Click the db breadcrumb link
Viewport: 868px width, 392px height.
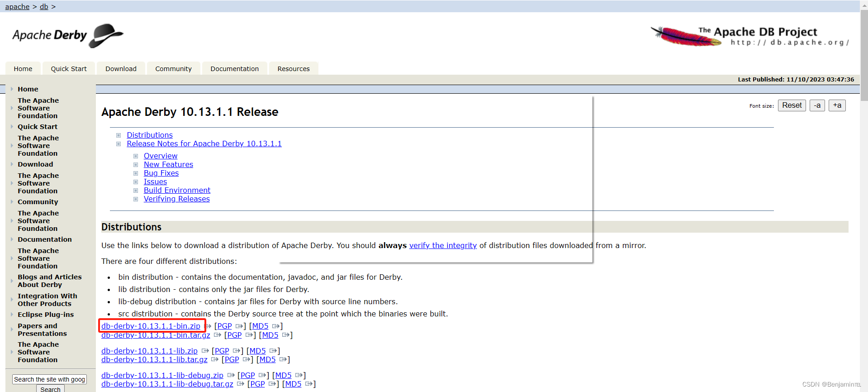point(44,7)
